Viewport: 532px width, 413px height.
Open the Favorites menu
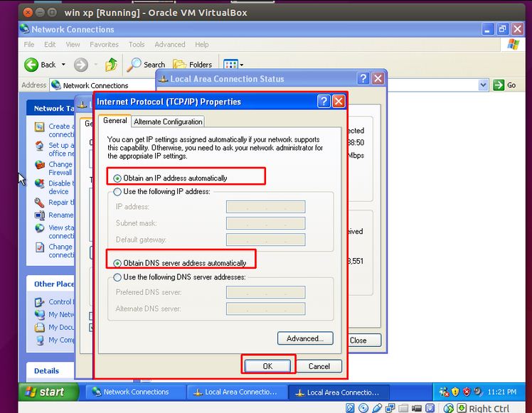(104, 44)
